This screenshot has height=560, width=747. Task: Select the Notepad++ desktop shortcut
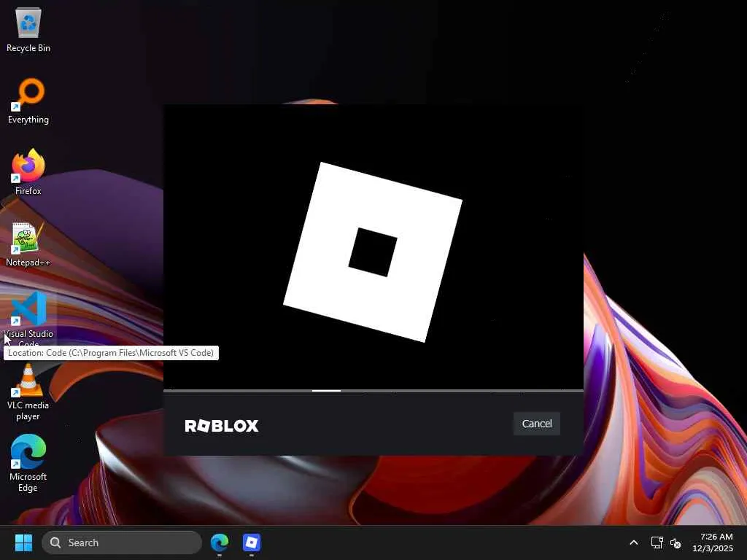click(28, 244)
